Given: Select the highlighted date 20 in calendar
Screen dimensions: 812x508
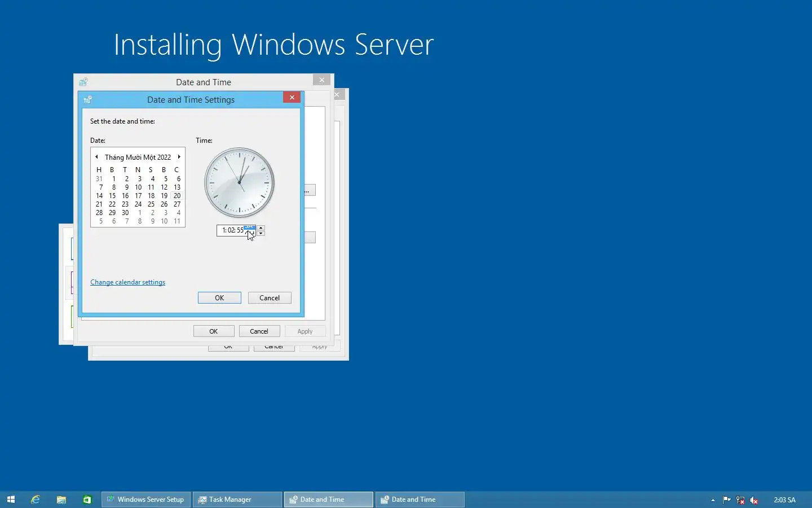Looking at the screenshot, I should pos(177,196).
